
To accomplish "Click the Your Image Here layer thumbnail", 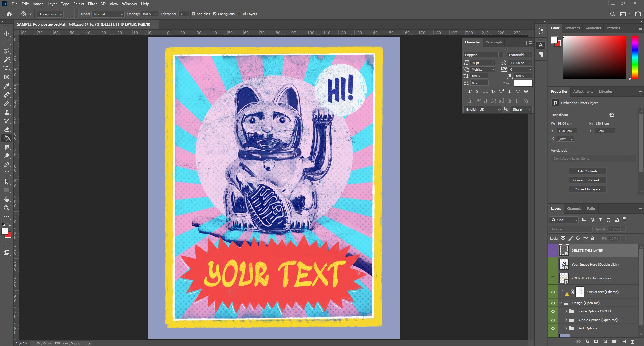I will pos(564,265).
